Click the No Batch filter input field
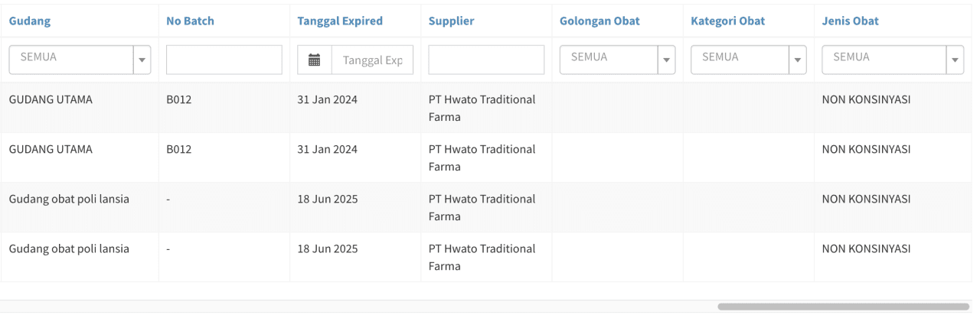The height and width of the screenshot is (315, 980). (224, 60)
